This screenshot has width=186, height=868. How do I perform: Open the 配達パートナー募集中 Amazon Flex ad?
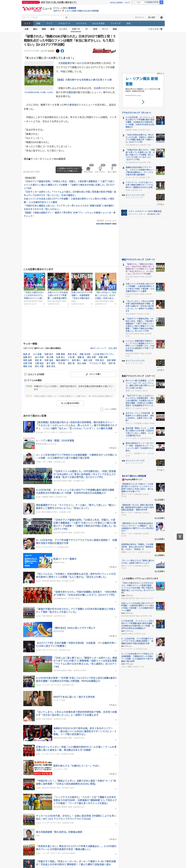(65, 559)
